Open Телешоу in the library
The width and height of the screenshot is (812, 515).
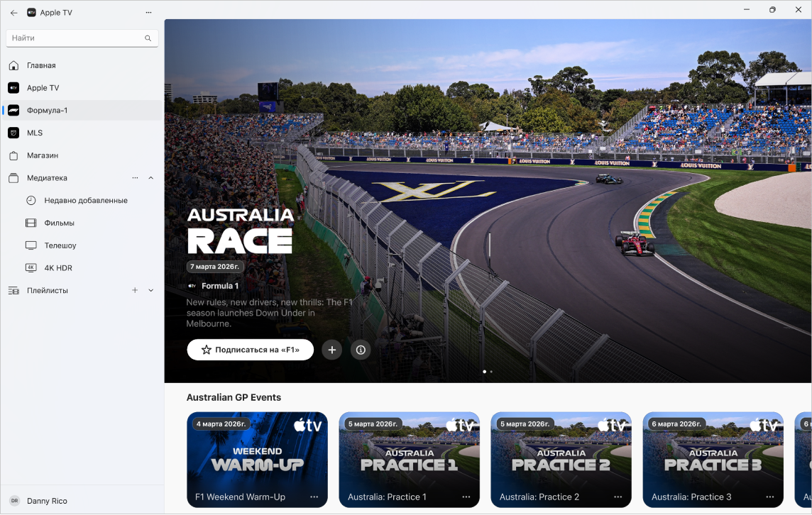(x=82, y=245)
